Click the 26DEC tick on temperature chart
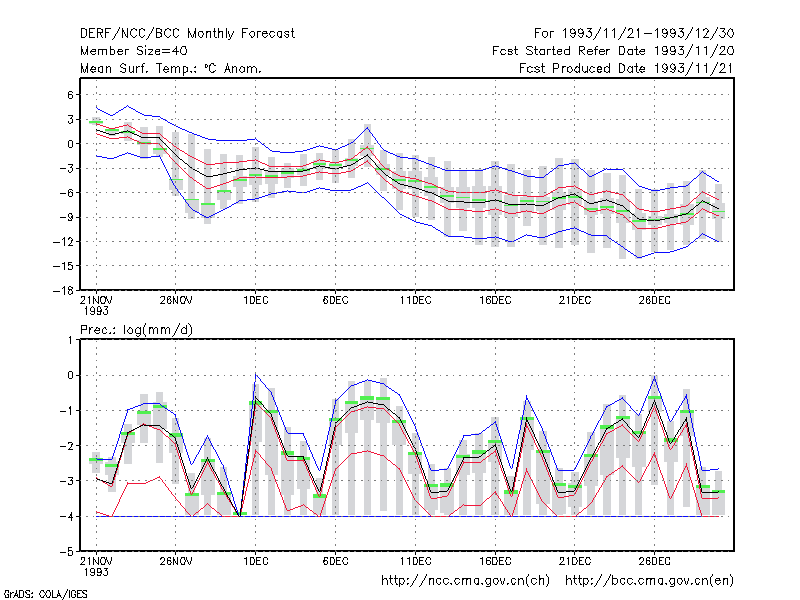The height and width of the screenshot is (600, 800). tap(655, 300)
